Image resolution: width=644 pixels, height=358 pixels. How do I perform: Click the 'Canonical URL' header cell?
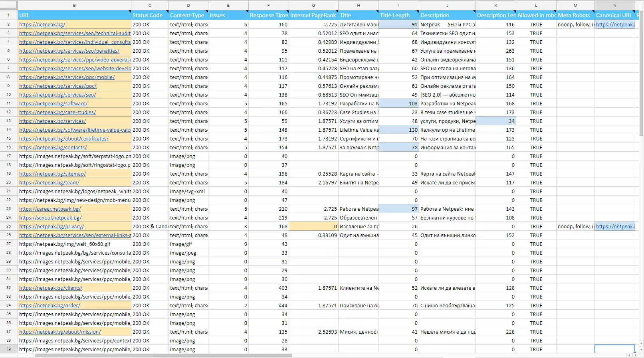pyautogui.click(x=614, y=15)
